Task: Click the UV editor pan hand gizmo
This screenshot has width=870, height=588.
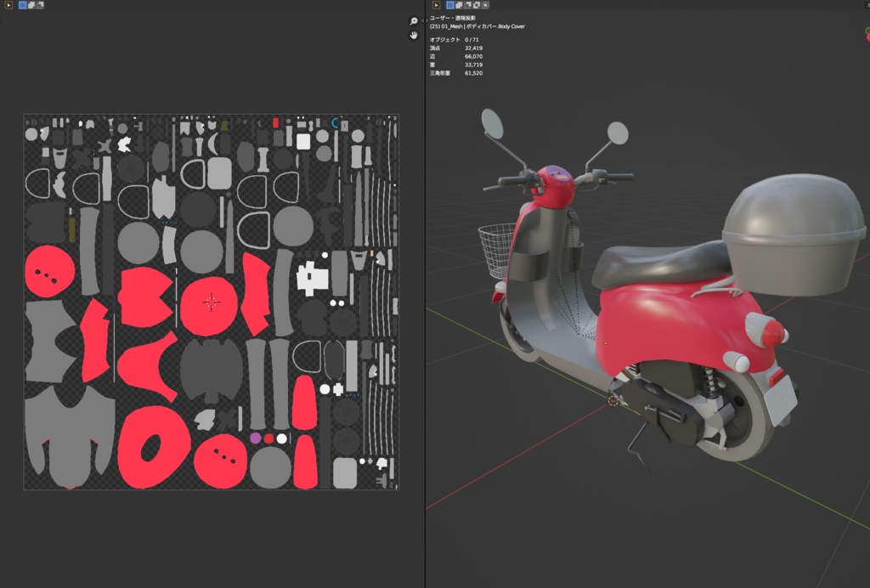Action: click(414, 35)
